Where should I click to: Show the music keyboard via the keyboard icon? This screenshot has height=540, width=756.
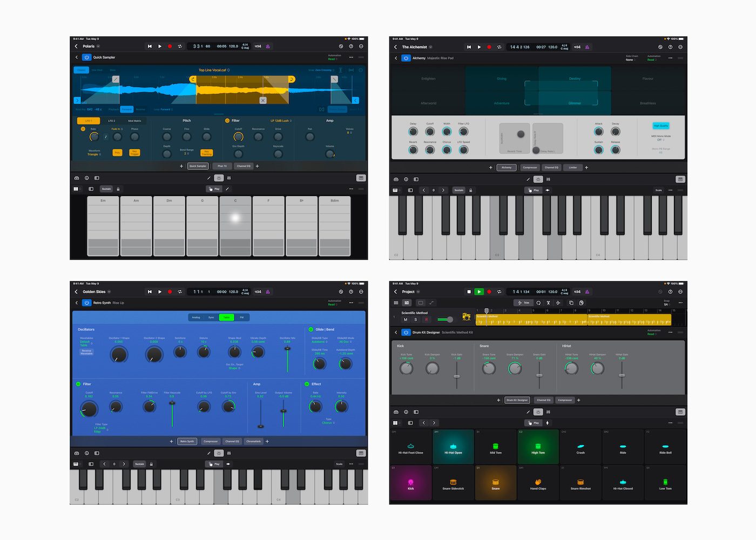[x=360, y=178]
